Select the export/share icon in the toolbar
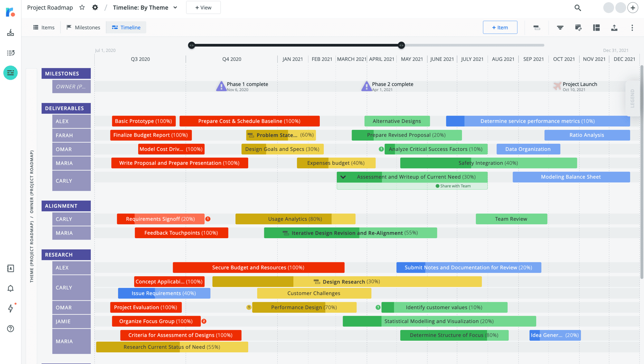 (614, 27)
